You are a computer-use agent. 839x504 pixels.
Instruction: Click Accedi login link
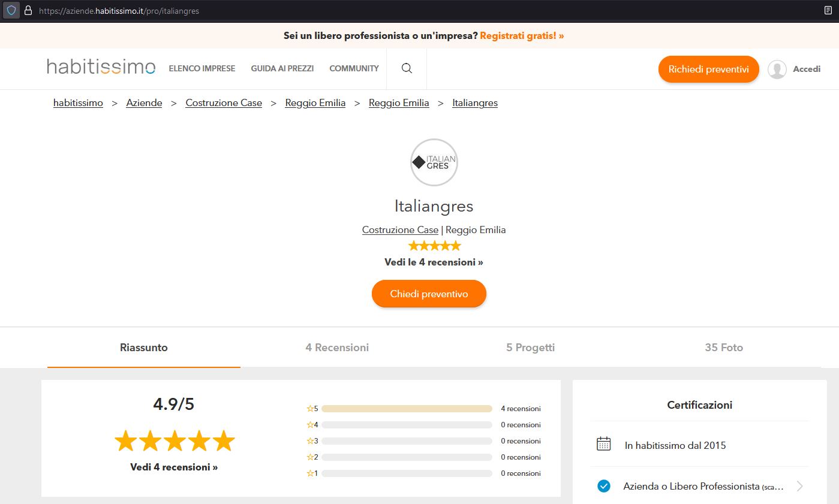807,70
